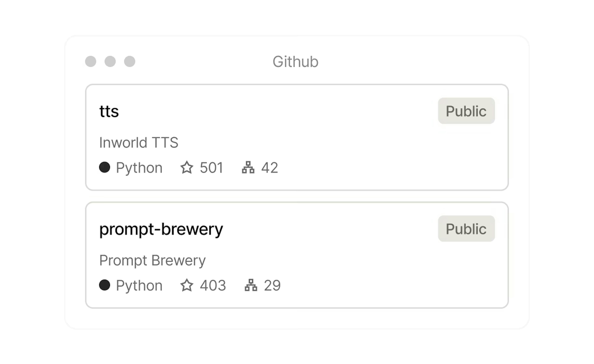Click the star icon on the tts repository
This screenshot has width=594, height=364.
(x=187, y=168)
